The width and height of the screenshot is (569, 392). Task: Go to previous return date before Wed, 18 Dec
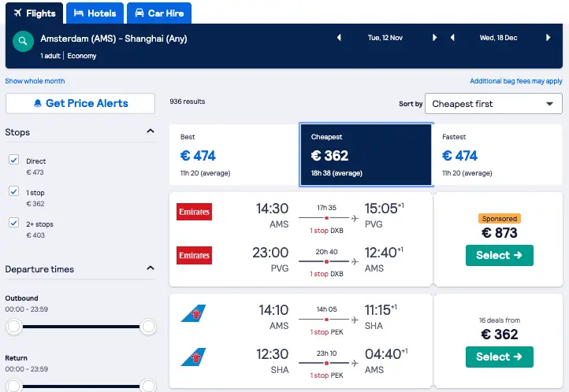tap(452, 37)
